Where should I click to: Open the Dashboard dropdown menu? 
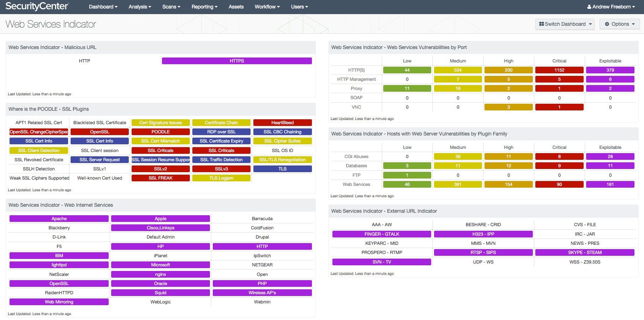click(103, 7)
